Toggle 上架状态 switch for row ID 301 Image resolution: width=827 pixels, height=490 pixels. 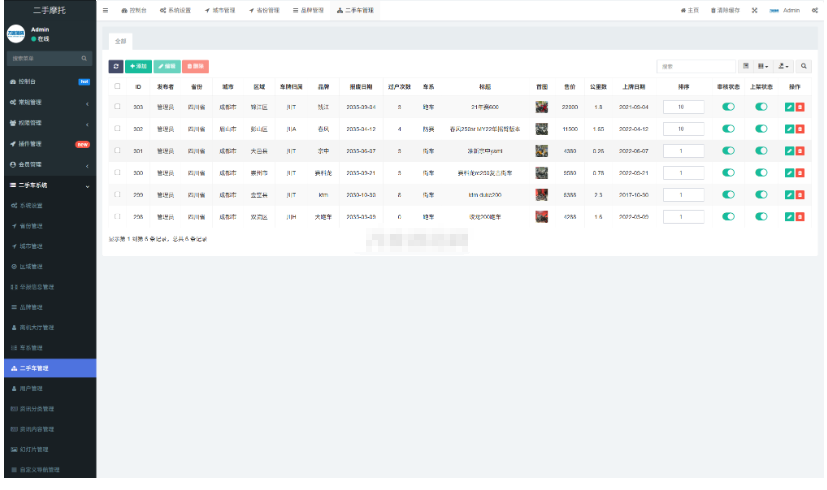(x=761, y=151)
